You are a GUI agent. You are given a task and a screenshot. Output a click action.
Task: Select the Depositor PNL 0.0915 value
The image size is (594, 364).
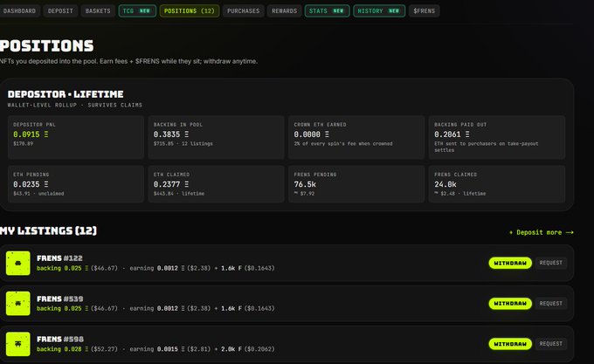point(31,134)
